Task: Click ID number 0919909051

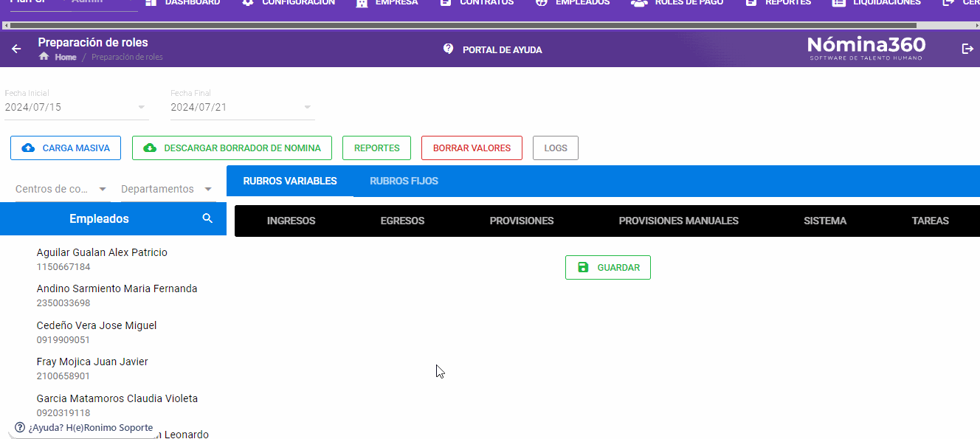Action: pyautogui.click(x=63, y=339)
